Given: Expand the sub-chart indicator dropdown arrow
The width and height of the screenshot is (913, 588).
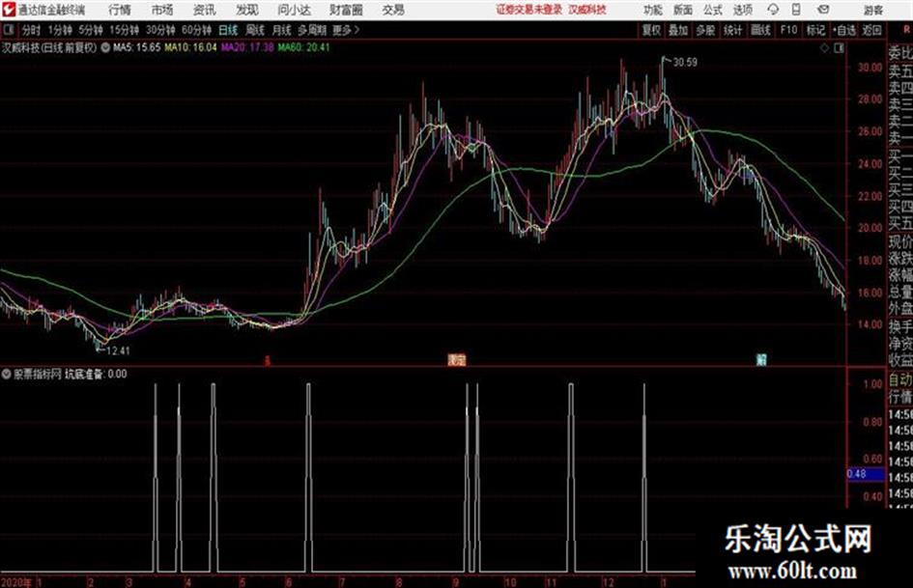Looking at the screenshot, I should tap(7, 375).
